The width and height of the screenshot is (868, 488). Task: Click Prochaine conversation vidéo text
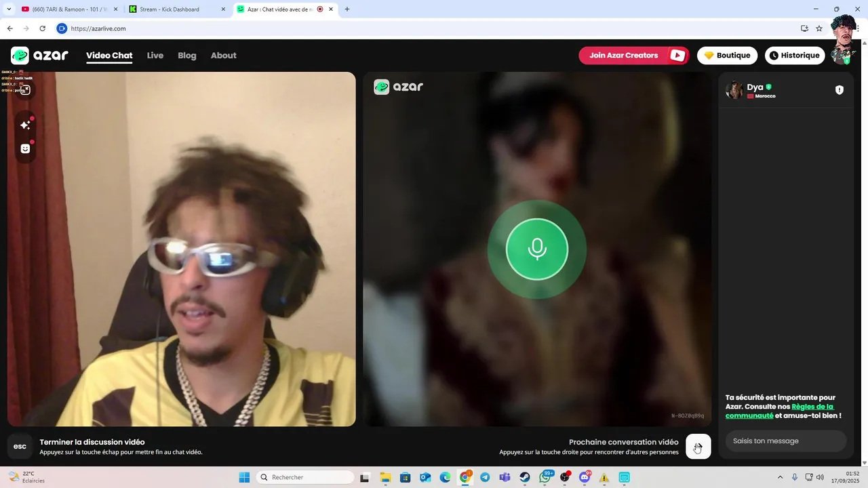[624, 442]
